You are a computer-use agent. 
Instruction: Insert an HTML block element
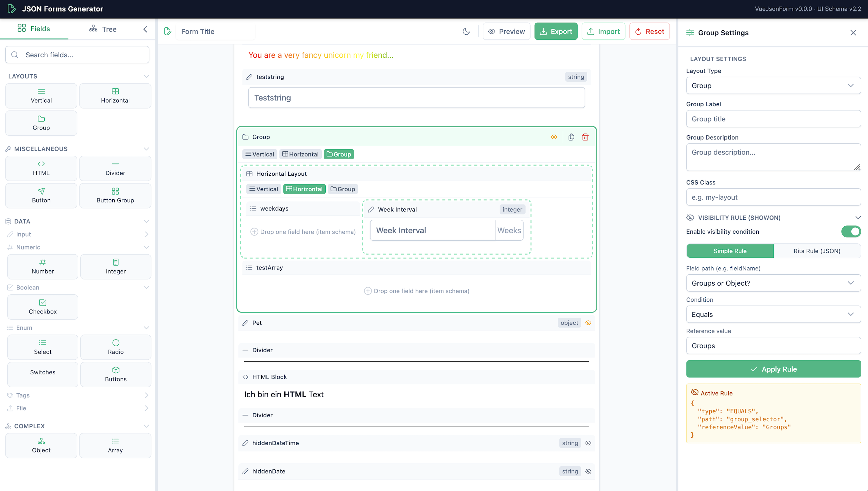(x=41, y=168)
